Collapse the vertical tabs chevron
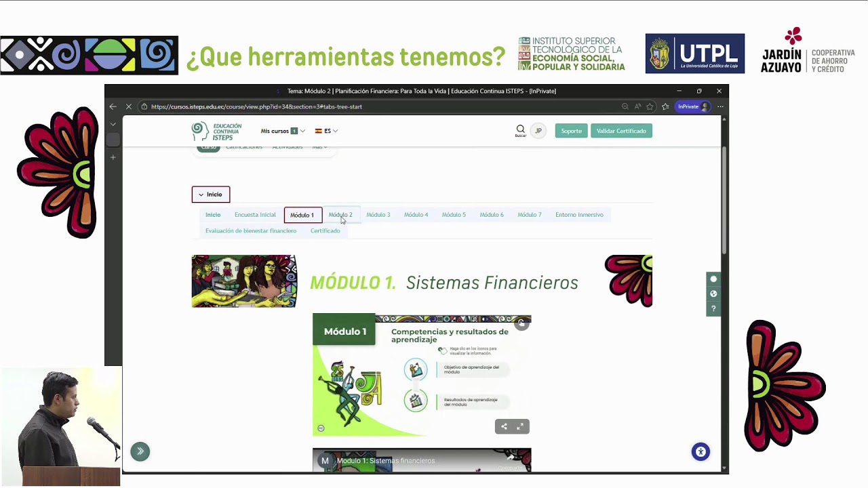 point(113,125)
